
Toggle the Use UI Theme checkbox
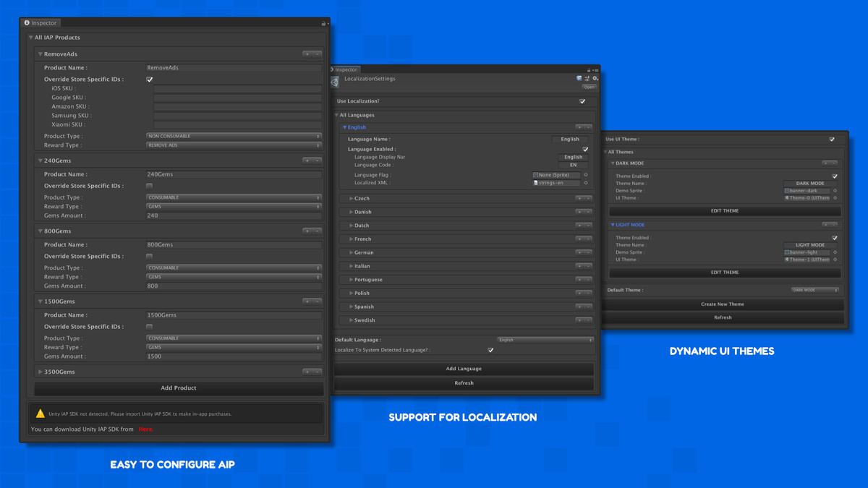click(832, 140)
